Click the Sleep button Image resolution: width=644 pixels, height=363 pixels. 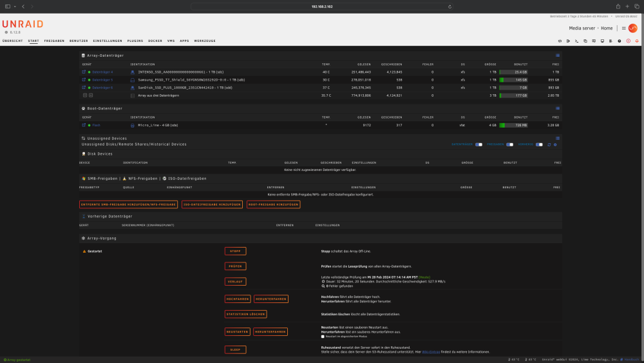tap(235, 350)
